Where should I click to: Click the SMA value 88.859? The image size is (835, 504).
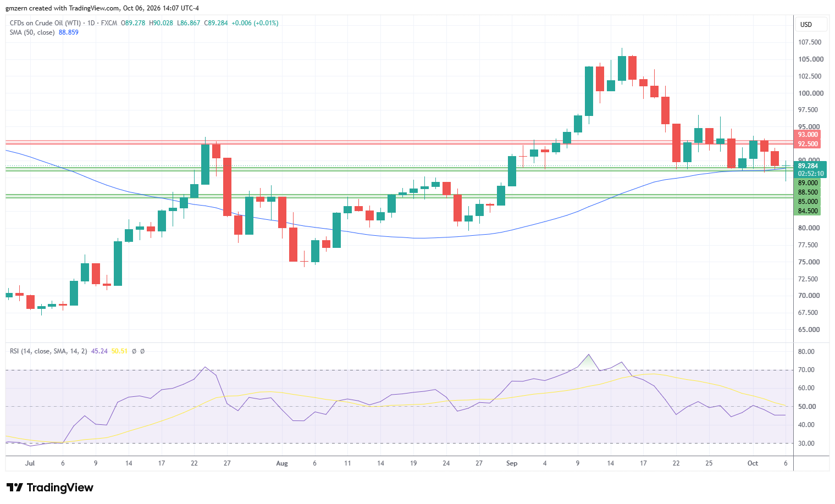click(x=69, y=32)
